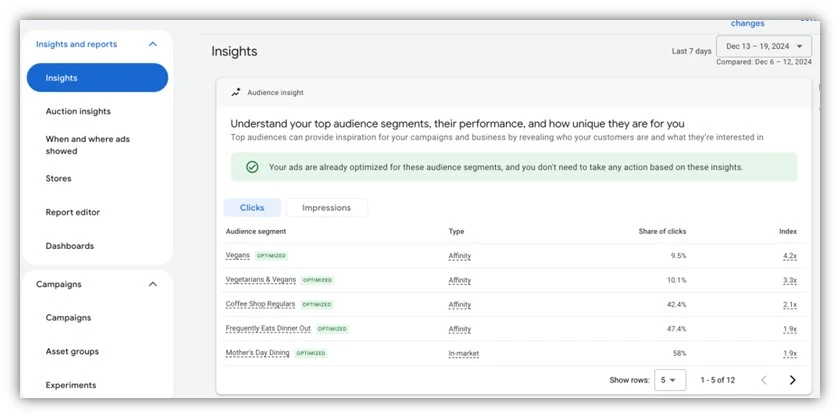840x418 pixels.
Task: Click the In-market type label
Action: 464,353
